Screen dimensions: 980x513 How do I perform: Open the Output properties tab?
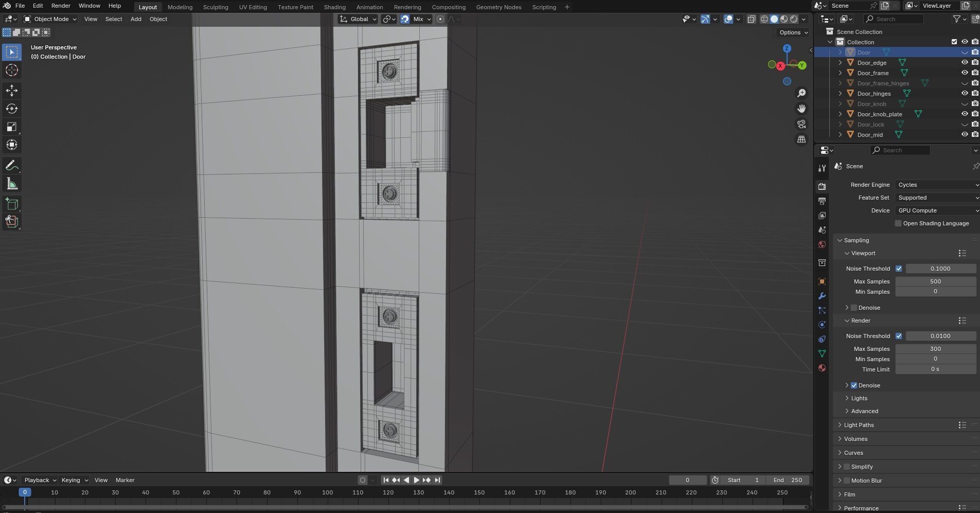pyautogui.click(x=822, y=201)
